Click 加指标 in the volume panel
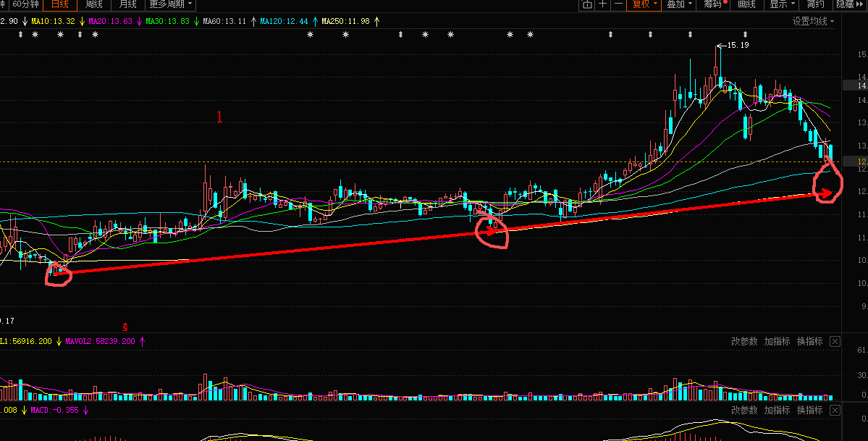868x441 pixels. (778, 341)
